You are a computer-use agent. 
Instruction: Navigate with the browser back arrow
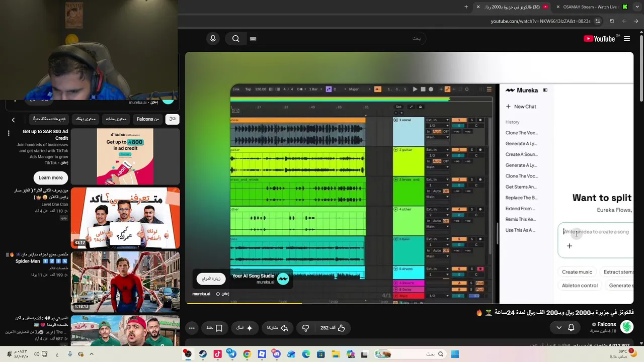coord(636,21)
